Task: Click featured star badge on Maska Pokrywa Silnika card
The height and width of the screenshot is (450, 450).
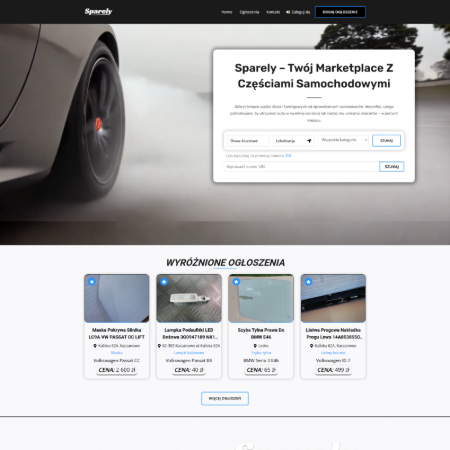Action: pos(92,282)
